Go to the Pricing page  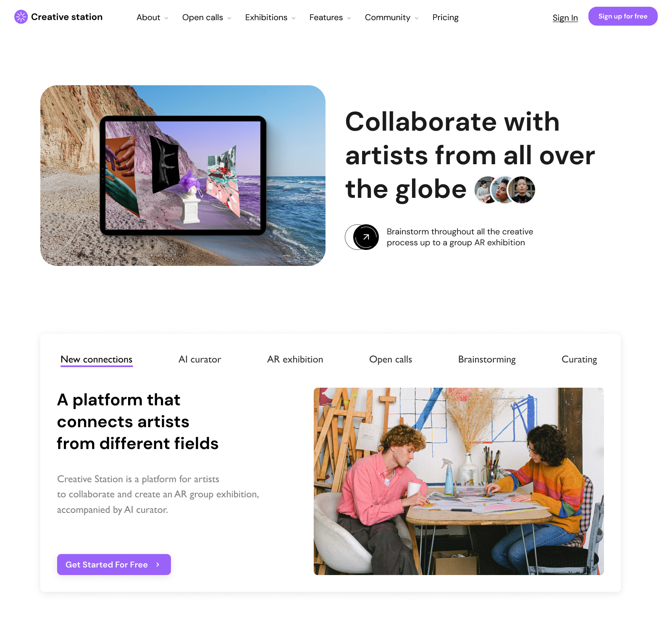[446, 17]
